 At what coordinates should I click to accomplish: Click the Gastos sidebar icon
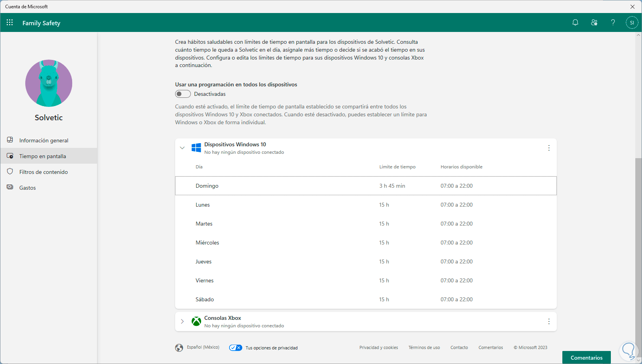(10, 187)
